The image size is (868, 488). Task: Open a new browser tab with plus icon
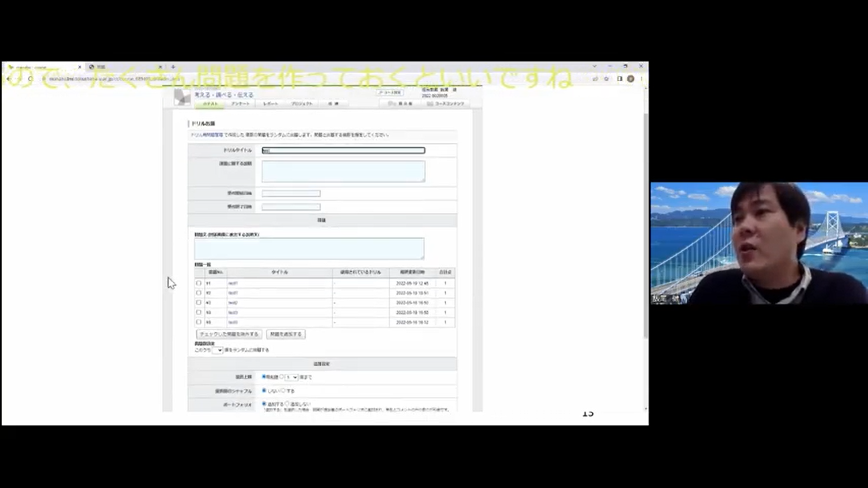[173, 67]
